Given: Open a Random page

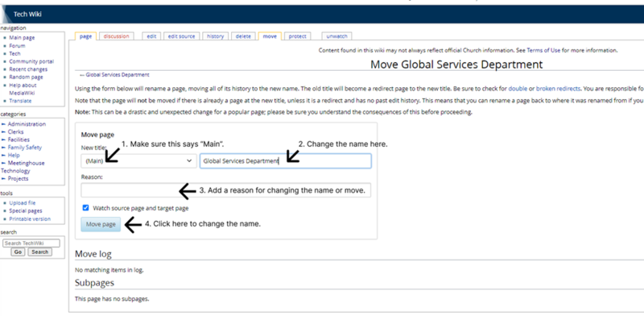Looking at the screenshot, I should [x=26, y=77].
